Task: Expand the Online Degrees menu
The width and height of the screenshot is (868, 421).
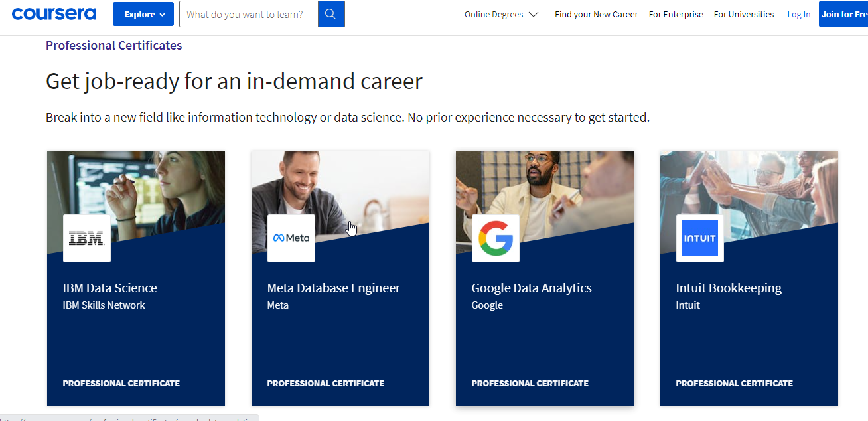Action: 501,14
